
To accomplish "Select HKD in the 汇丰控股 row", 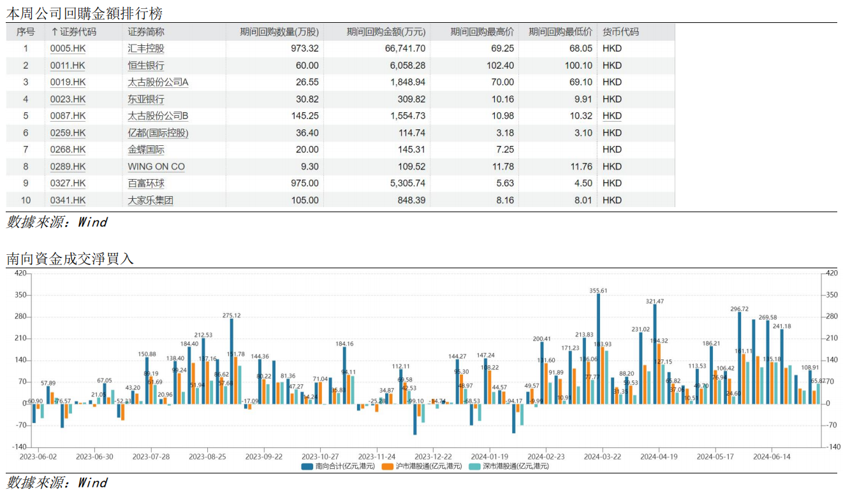I will [612, 48].
